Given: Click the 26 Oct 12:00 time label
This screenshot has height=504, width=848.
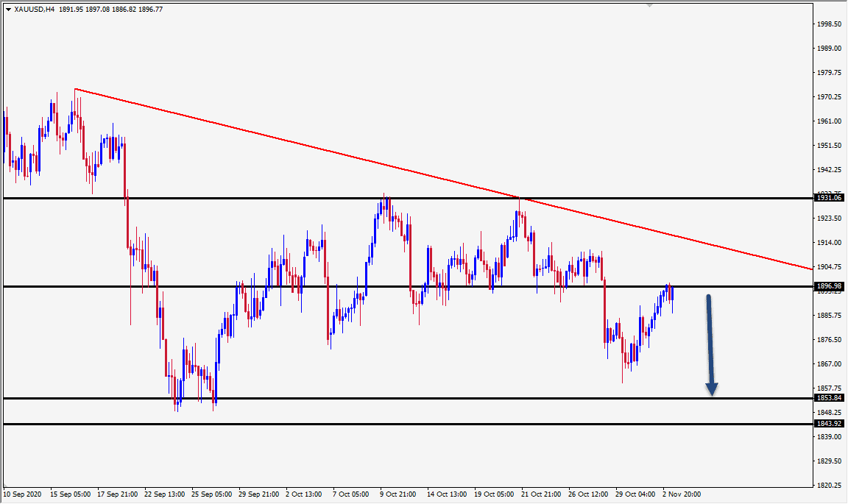Looking at the screenshot, I should click(x=588, y=494).
